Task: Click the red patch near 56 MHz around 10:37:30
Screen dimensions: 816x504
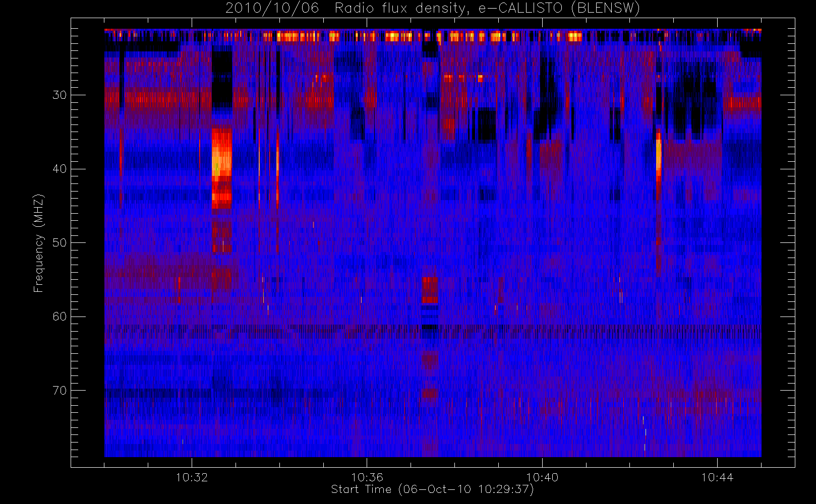Action: pyautogui.click(x=430, y=290)
